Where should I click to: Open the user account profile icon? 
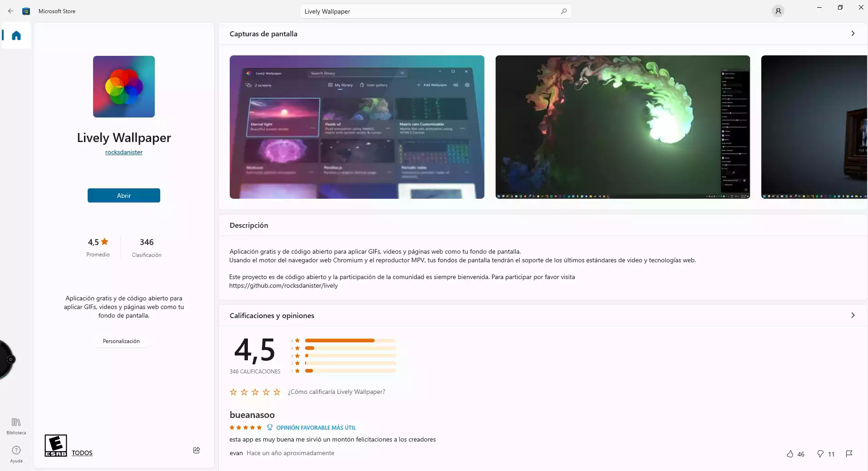tap(778, 11)
